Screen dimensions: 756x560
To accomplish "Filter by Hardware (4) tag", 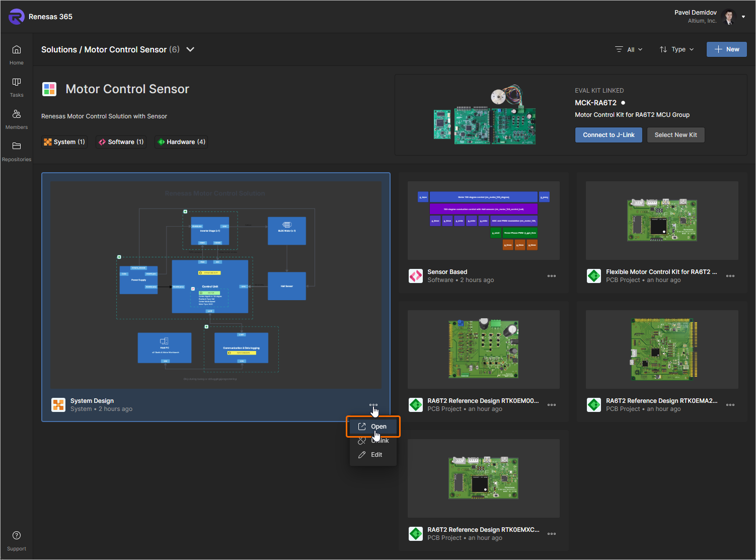I will click(182, 142).
